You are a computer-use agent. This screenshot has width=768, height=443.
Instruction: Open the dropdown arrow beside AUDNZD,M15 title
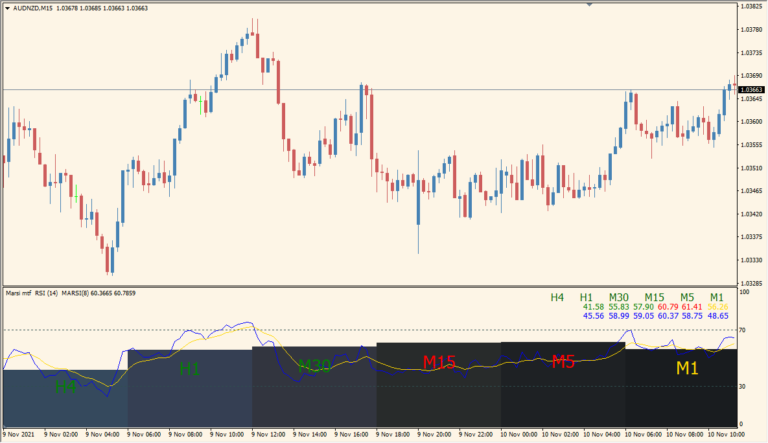coord(6,7)
